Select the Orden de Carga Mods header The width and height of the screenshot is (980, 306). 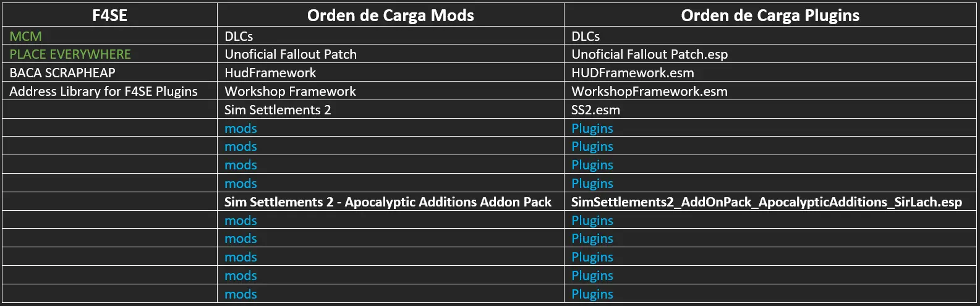tap(391, 15)
